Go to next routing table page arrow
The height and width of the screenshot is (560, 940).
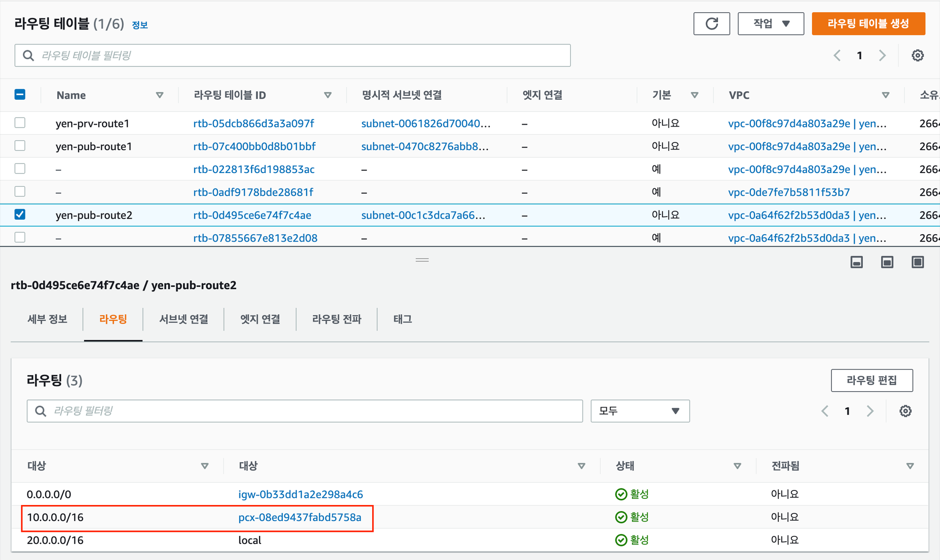(x=882, y=55)
